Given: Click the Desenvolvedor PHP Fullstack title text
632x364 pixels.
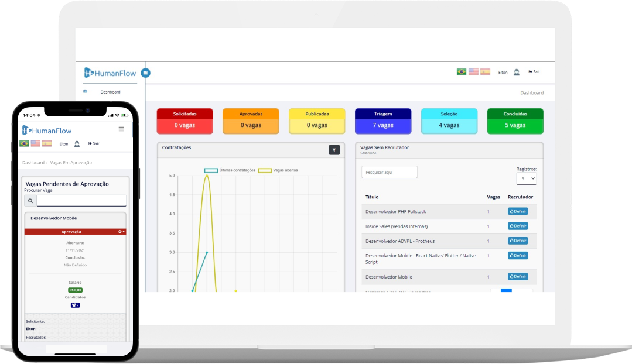Looking at the screenshot, I should (396, 211).
